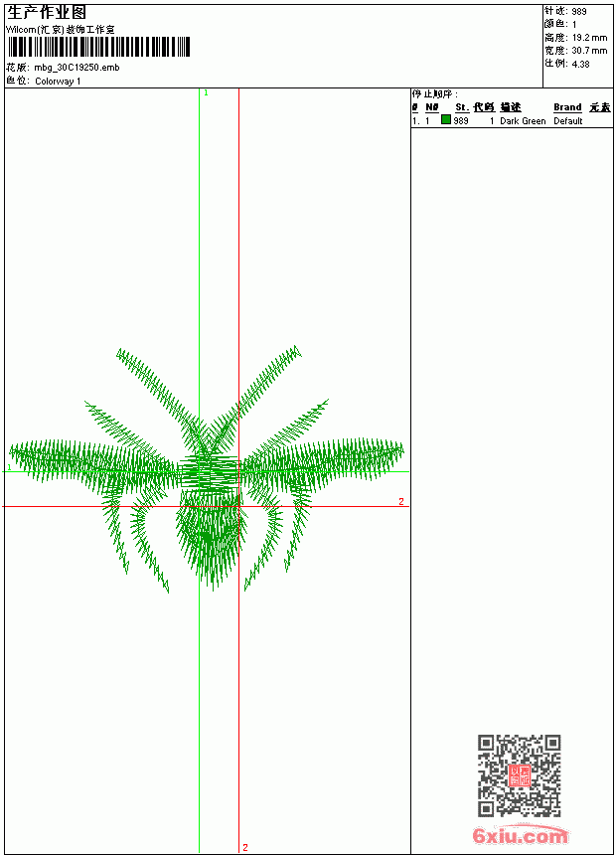Select the Dark Green description text
Image resolution: width=616 pixels, height=855 pixels.
pyautogui.click(x=523, y=121)
